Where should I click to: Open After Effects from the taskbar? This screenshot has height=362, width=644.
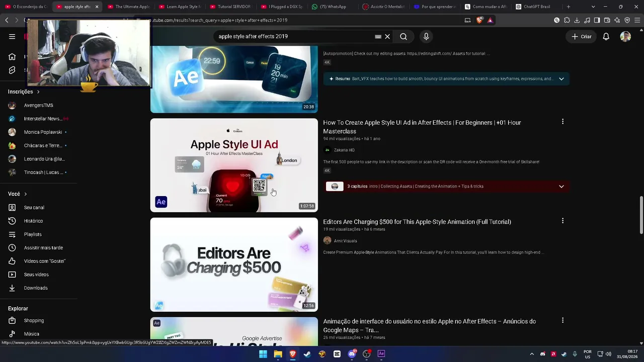381,354
